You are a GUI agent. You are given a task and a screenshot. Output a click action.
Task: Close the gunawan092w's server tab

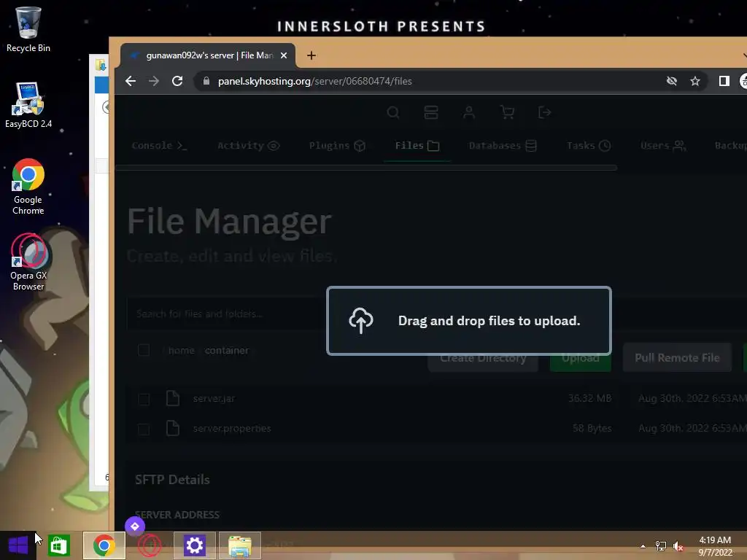coord(284,55)
